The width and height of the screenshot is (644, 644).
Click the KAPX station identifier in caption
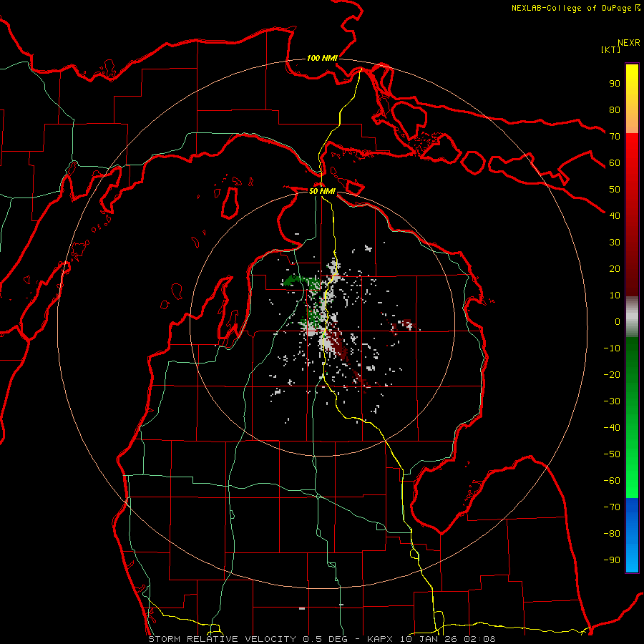pos(380,639)
